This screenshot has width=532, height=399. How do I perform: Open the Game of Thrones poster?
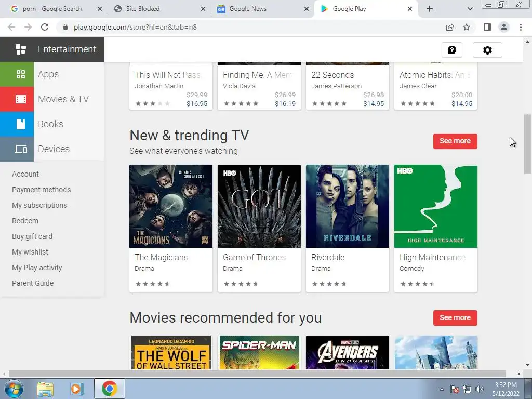[259, 206]
